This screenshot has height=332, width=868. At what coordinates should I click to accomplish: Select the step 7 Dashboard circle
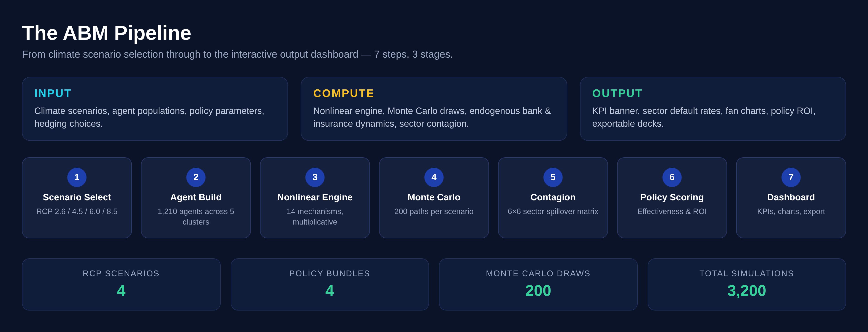790,177
